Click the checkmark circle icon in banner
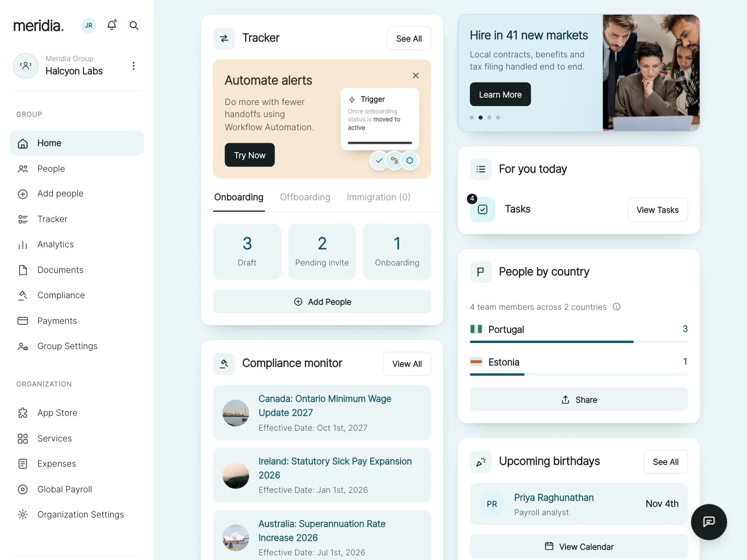Screen dimensions: 747x560 click(379, 161)
